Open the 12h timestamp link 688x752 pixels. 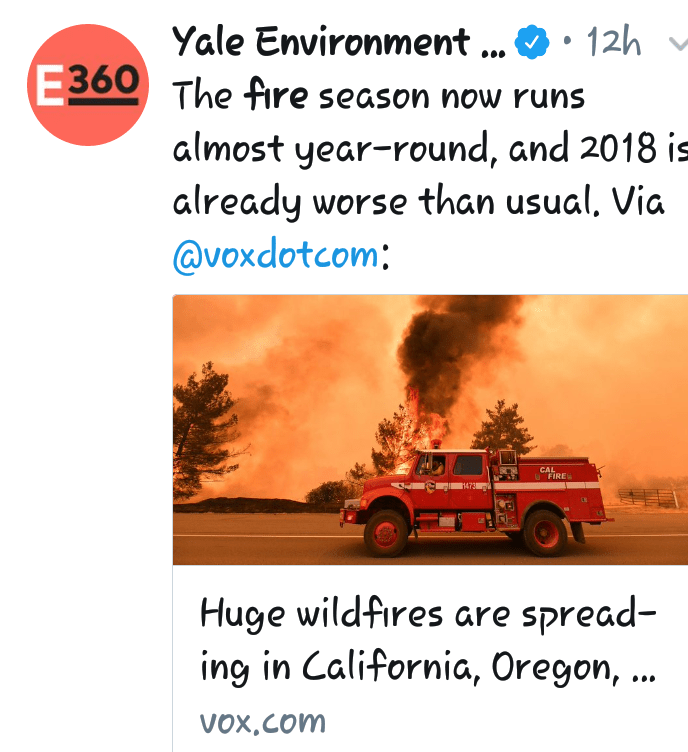[x=614, y=43]
